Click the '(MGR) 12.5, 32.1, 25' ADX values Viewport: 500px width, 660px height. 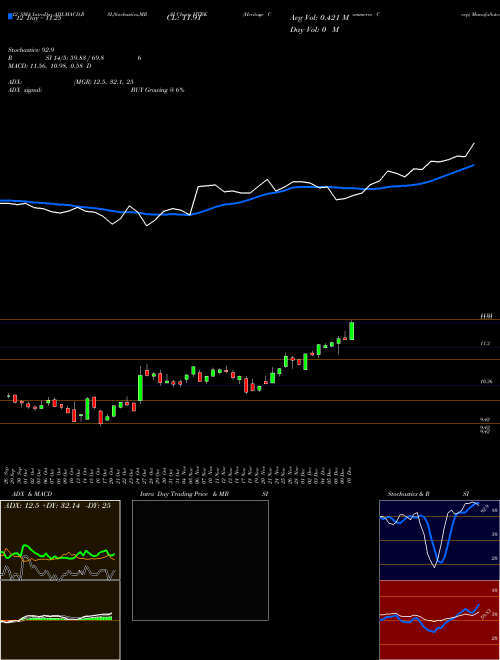[104, 82]
